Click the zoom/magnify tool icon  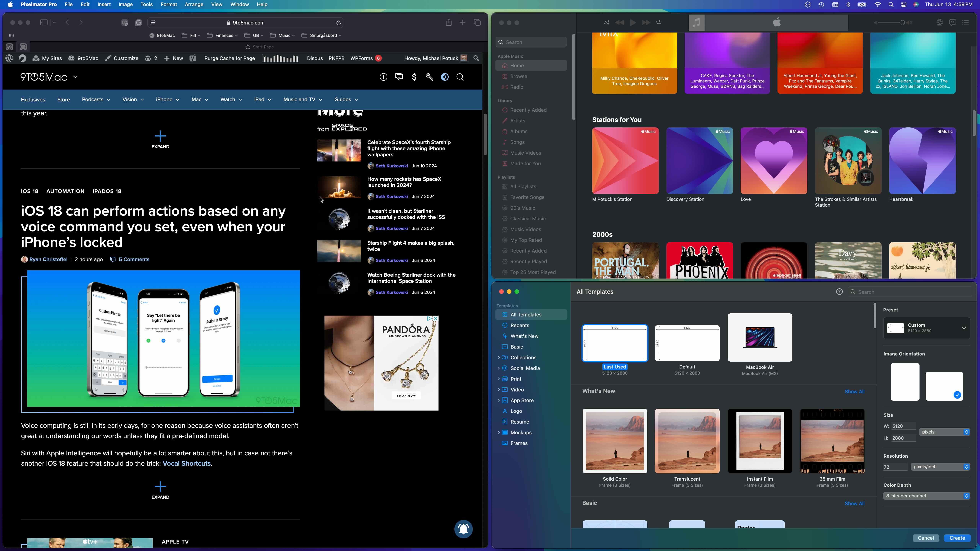pyautogui.click(x=460, y=77)
